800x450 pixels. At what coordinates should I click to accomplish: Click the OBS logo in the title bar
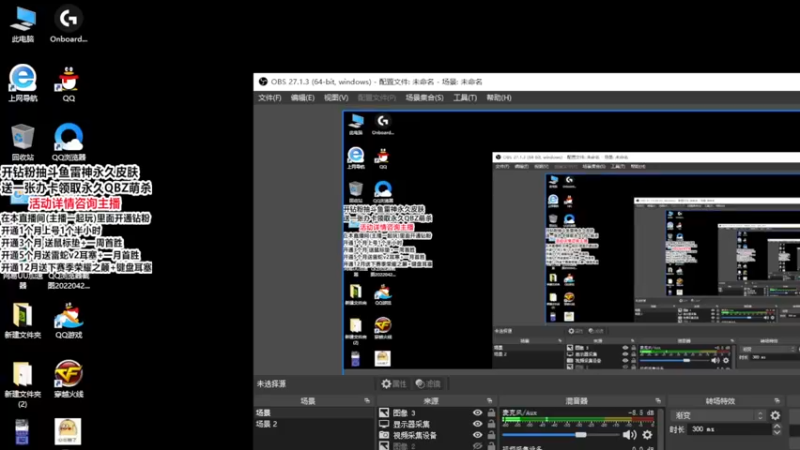tap(263, 82)
